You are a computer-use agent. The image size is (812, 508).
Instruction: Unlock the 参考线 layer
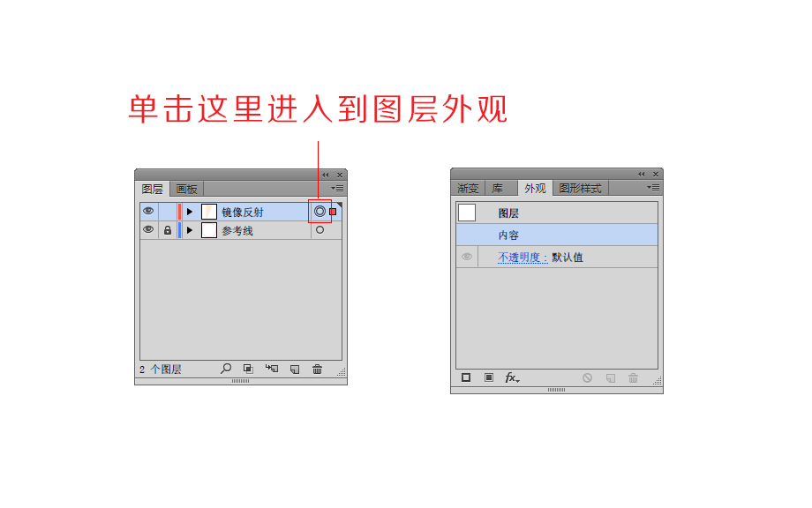pyautogui.click(x=168, y=230)
